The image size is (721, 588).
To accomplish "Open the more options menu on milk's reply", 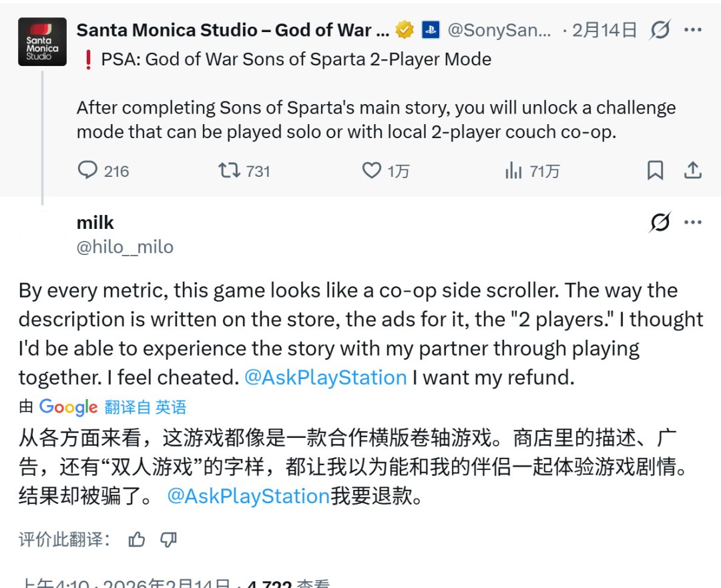I will point(694,222).
